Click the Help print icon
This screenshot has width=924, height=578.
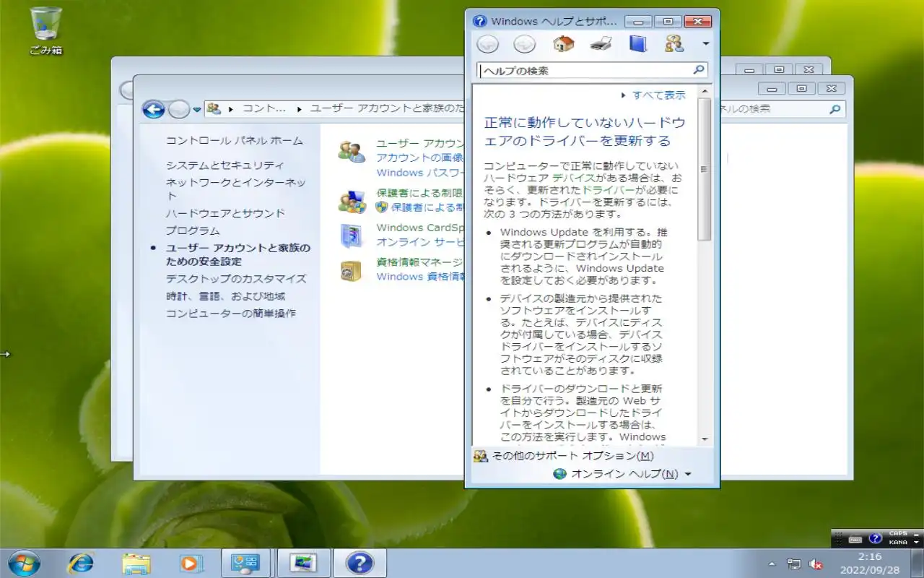pyautogui.click(x=601, y=44)
